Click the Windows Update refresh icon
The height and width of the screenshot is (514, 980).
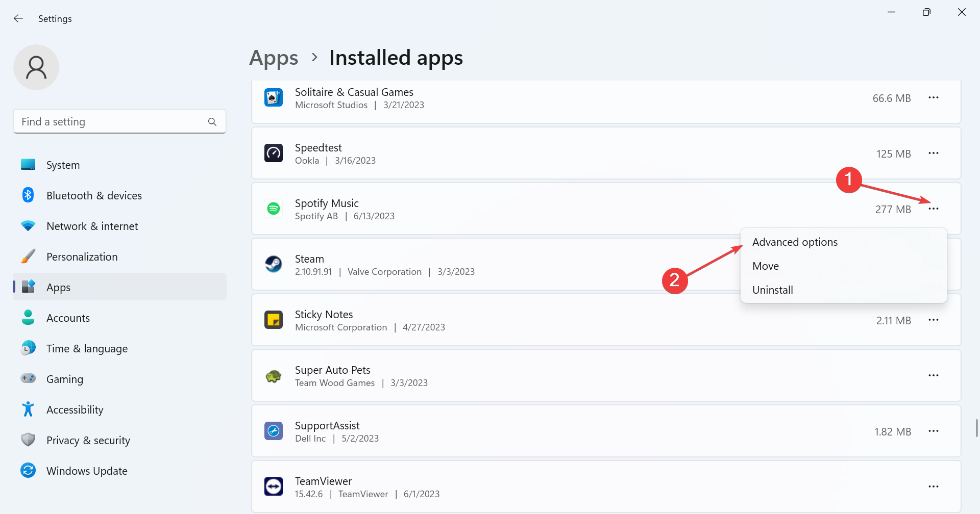click(x=28, y=471)
